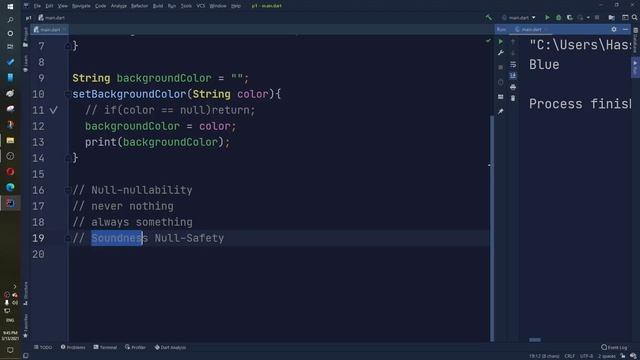The height and width of the screenshot is (360, 640).
Task: Open the Structure side panel tab
Action: click(26, 293)
